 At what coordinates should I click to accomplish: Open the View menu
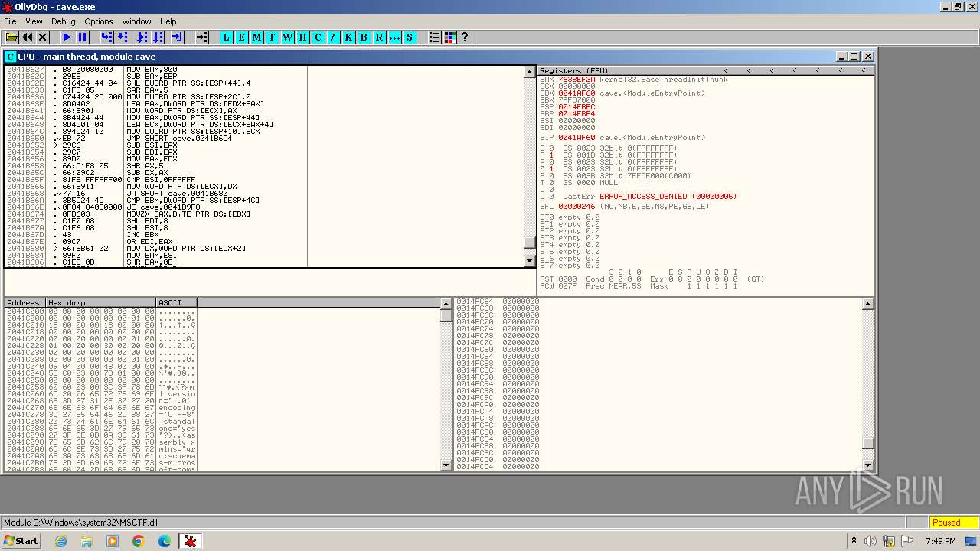(34, 21)
